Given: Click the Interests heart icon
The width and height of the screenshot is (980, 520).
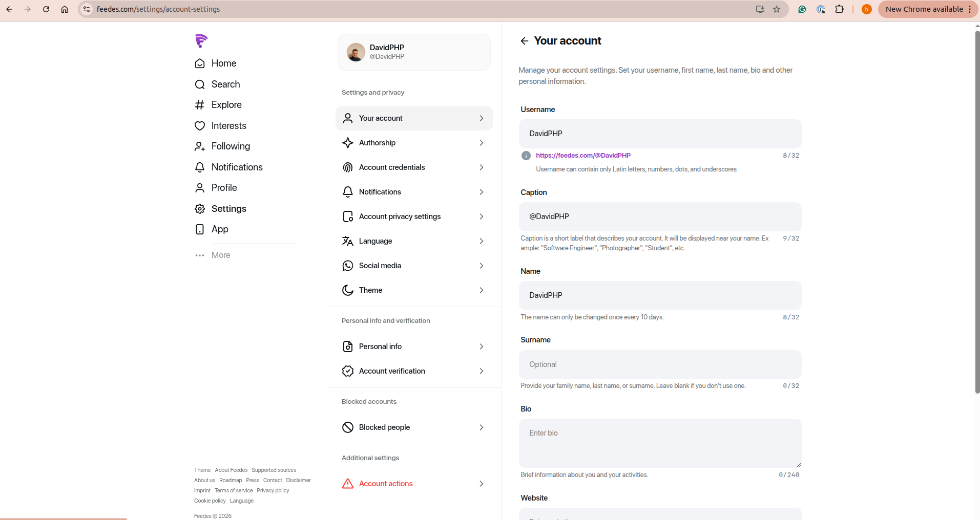Looking at the screenshot, I should 200,126.
